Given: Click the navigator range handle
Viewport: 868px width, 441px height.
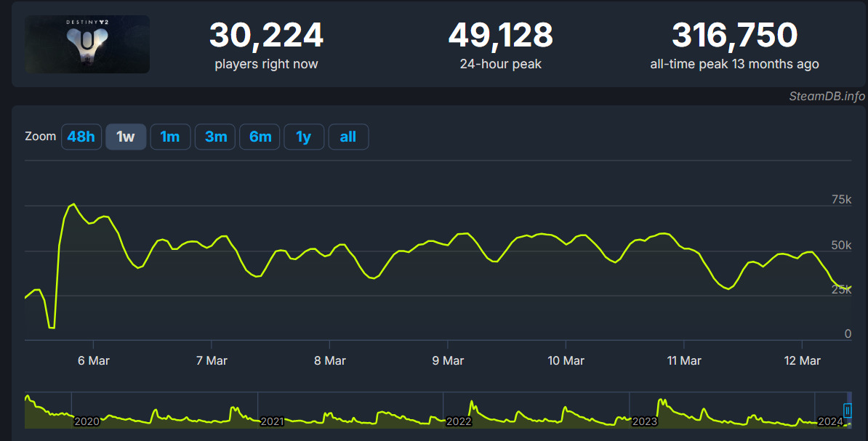Looking at the screenshot, I should click(847, 410).
